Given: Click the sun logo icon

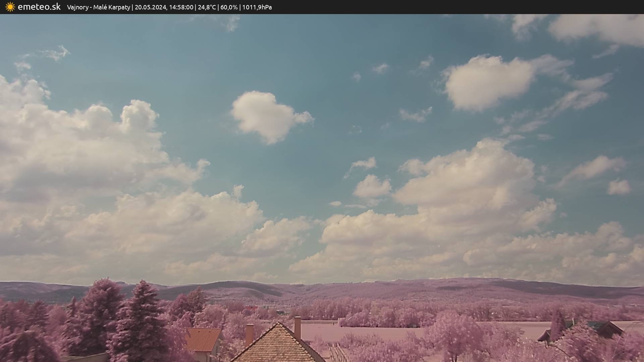Looking at the screenshot, I should [10, 7].
